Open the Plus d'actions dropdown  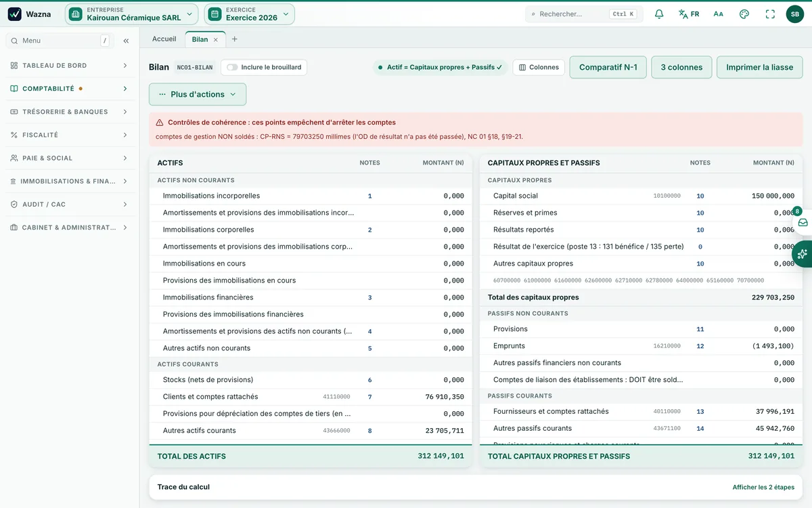[x=198, y=94]
